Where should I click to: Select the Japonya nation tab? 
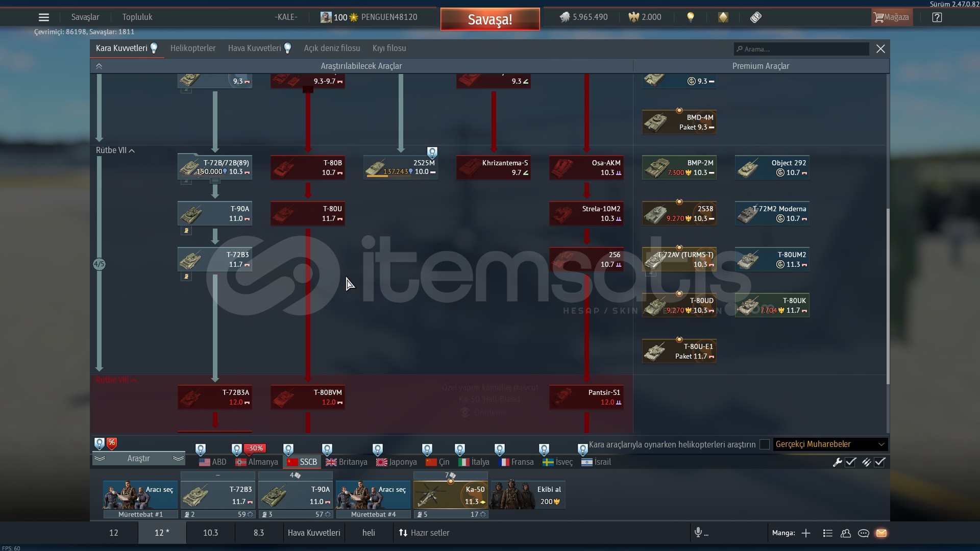tap(397, 462)
